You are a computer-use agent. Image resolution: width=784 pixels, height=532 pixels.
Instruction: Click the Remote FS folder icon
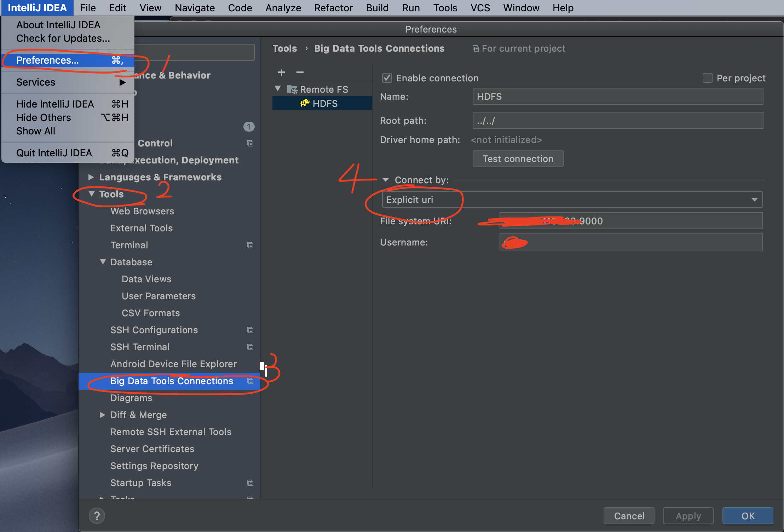(x=293, y=89)
